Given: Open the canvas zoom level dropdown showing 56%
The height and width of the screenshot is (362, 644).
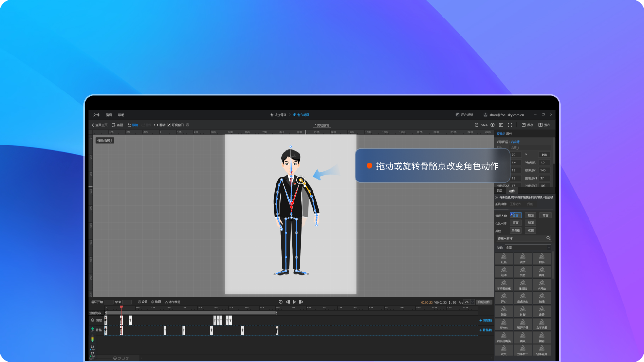Looking at the screenshot, I should [x=484, y=125].
